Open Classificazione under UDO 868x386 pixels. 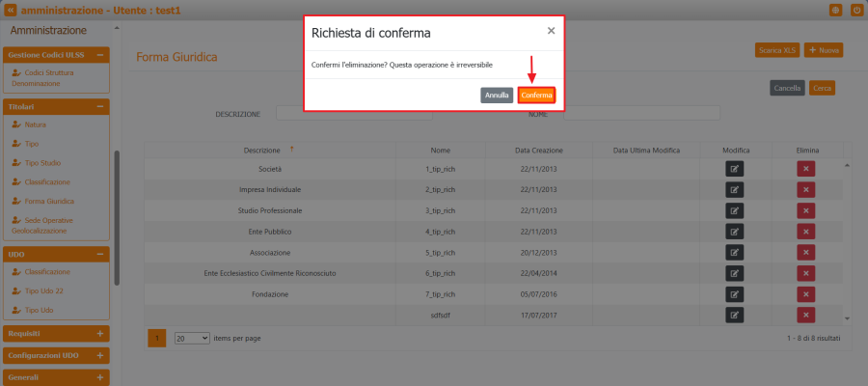pyautogui.click(x=41, y=272)
